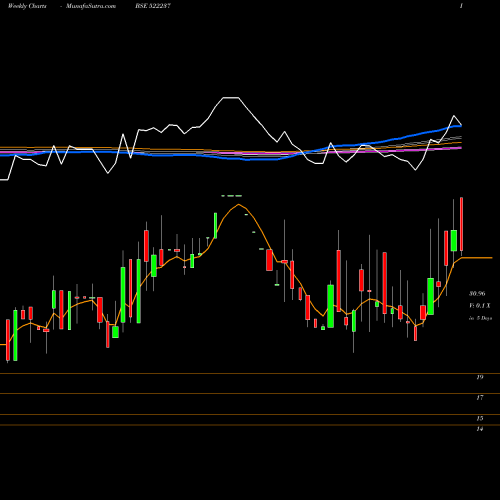500x500 pixels.
Task: Click the price level label '19'
Action: 480,377
